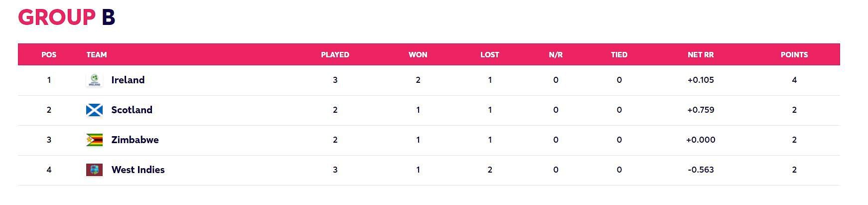Viewport: 868px width, 205px height.
Task: Open the Ireland team link
Action: pos(128,80)
